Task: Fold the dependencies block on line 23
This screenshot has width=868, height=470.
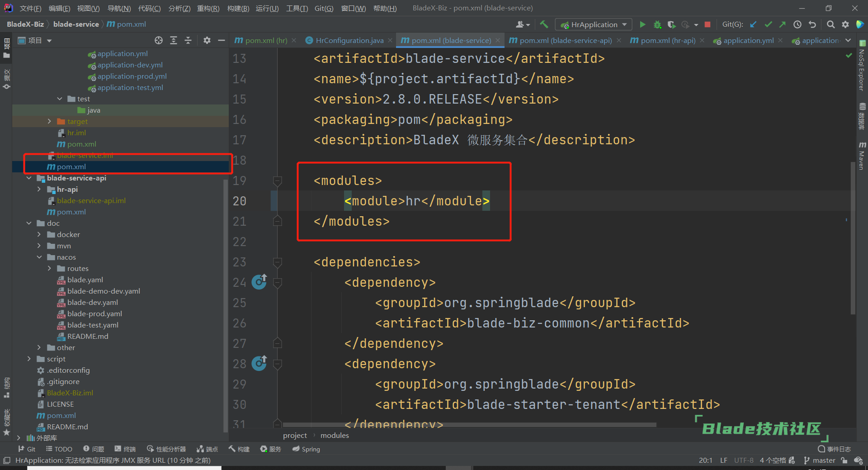Action: 278,262
